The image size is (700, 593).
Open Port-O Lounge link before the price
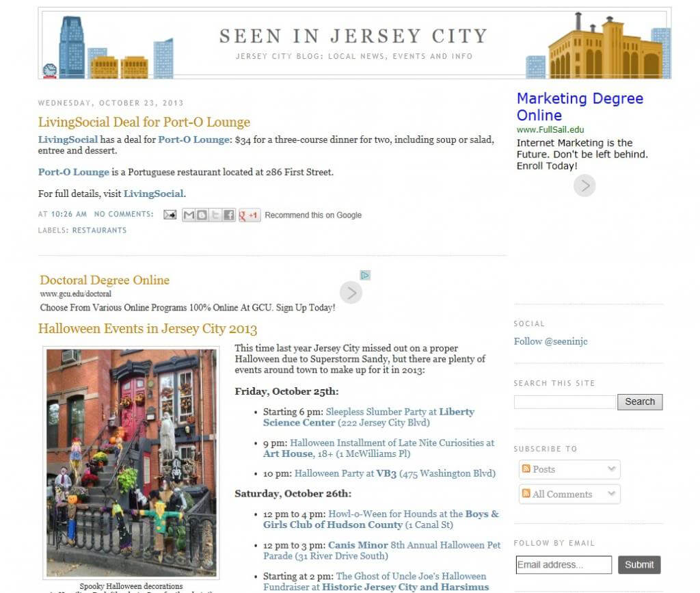click(x=193, y=140)
